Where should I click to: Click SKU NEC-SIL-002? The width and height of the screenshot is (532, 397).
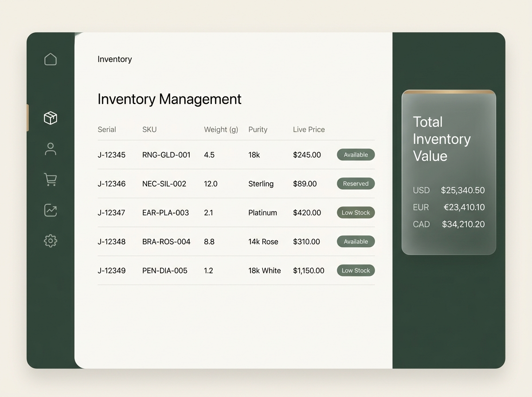[x=164, y=184]
